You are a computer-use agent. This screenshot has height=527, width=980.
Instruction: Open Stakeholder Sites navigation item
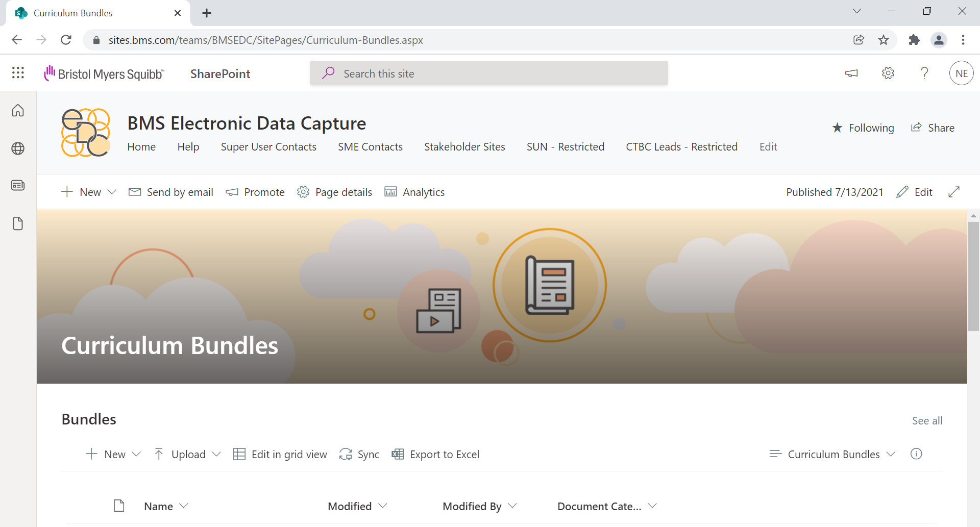click(x=464, y=147)
